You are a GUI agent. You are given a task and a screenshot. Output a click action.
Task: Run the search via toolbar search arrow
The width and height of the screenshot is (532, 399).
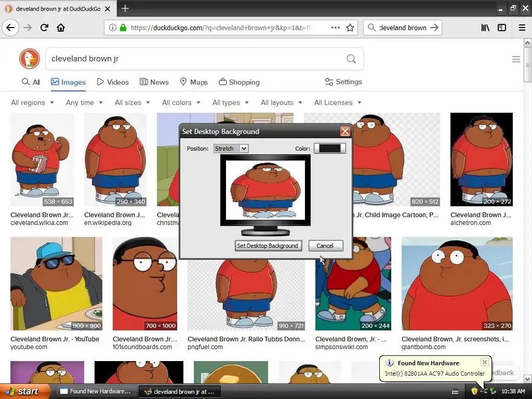click(434, 28)
